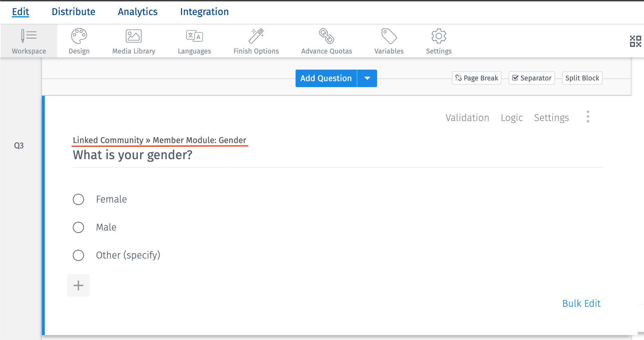Open the Languages settings
Image resolution: width=644 pixels, height=340 pixels.
point(194,40)
